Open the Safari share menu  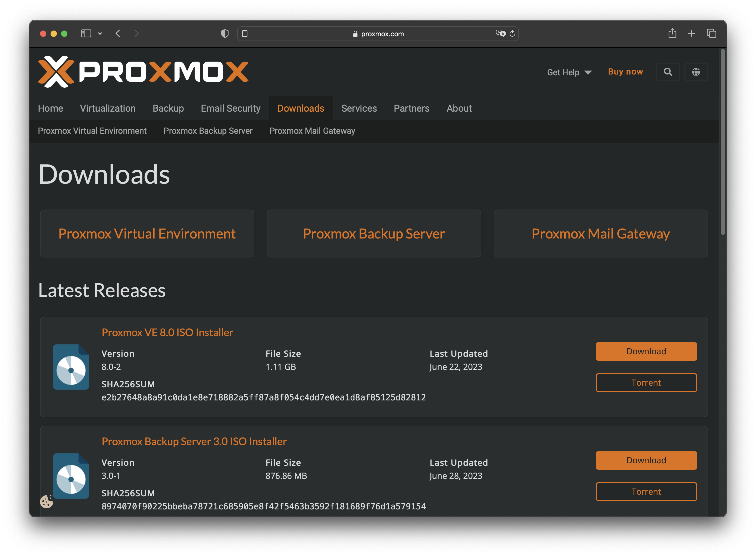coord(672,33)
